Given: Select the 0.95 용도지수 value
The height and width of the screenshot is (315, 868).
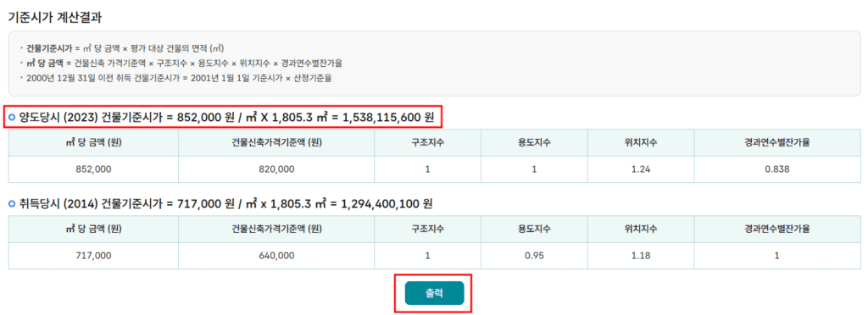Looking at the screenshot, I should tap(534, 256).
